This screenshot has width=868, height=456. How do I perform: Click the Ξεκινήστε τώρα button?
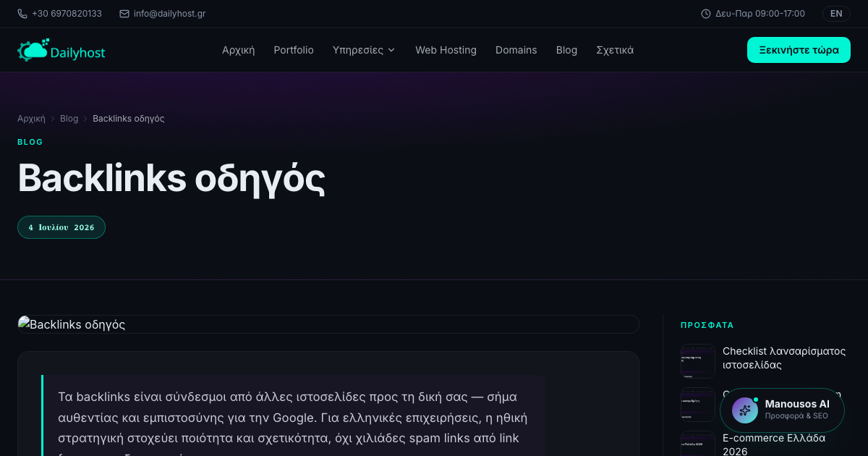pyautogui.click(x=799, y=50)
